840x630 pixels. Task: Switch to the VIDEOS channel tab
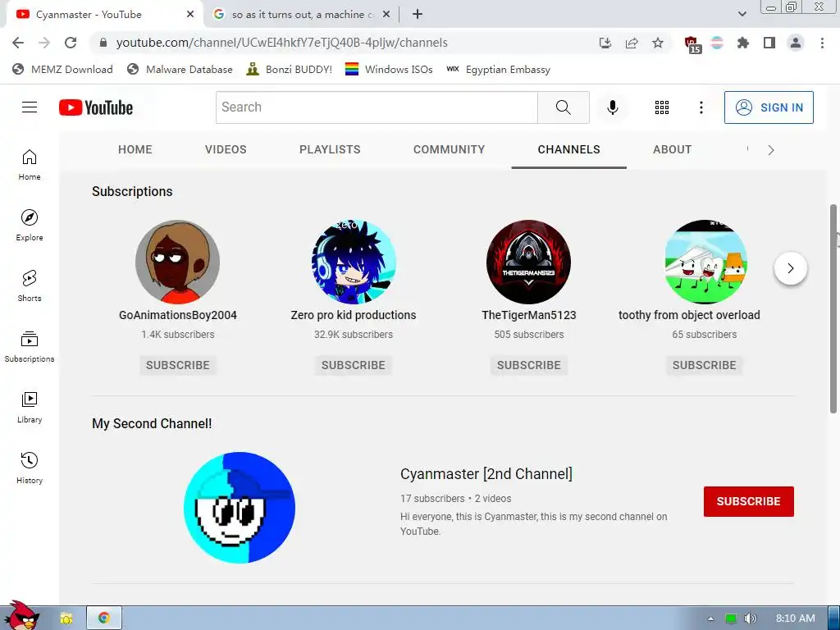point(226,149)
